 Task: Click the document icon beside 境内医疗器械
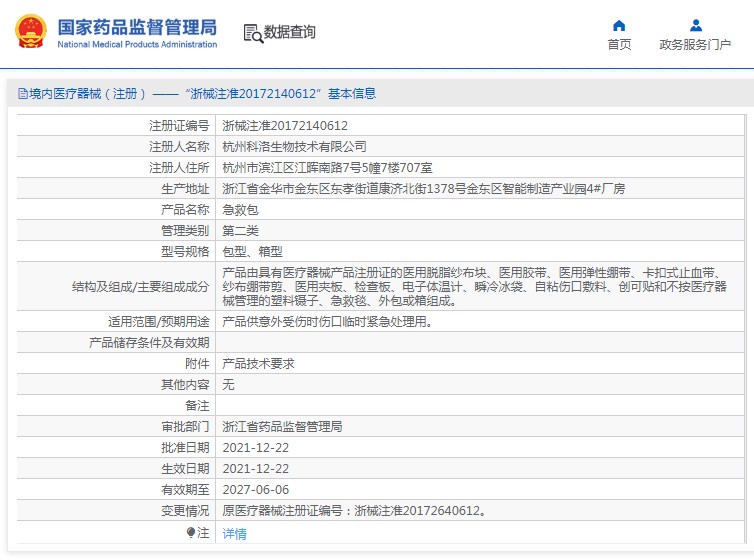[23, 93]
